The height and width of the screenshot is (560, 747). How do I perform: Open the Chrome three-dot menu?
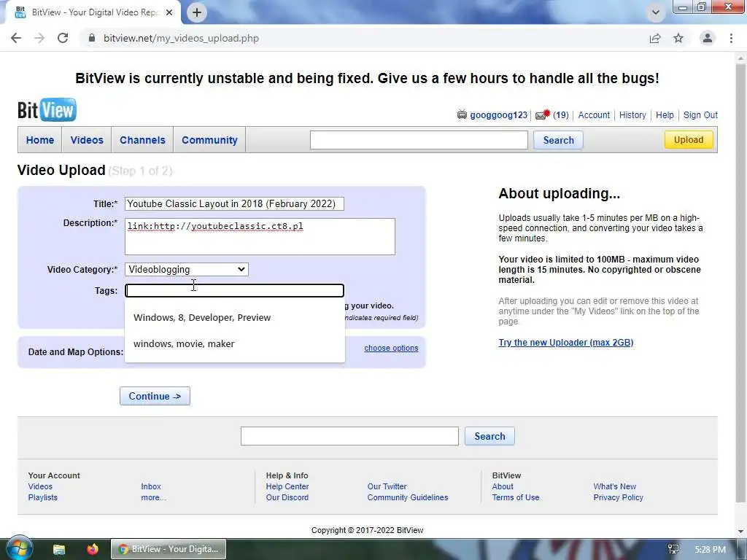pos(731,38)
